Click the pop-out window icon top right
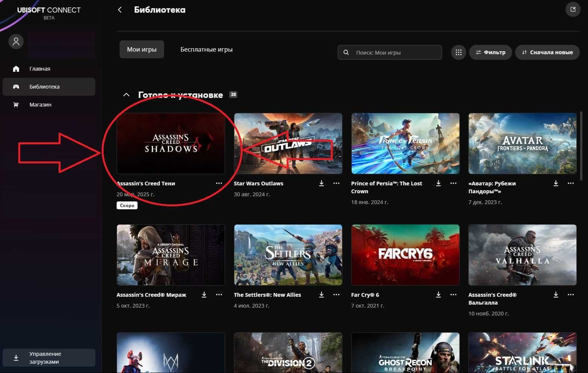588x373 pixels. pos(573,9)
